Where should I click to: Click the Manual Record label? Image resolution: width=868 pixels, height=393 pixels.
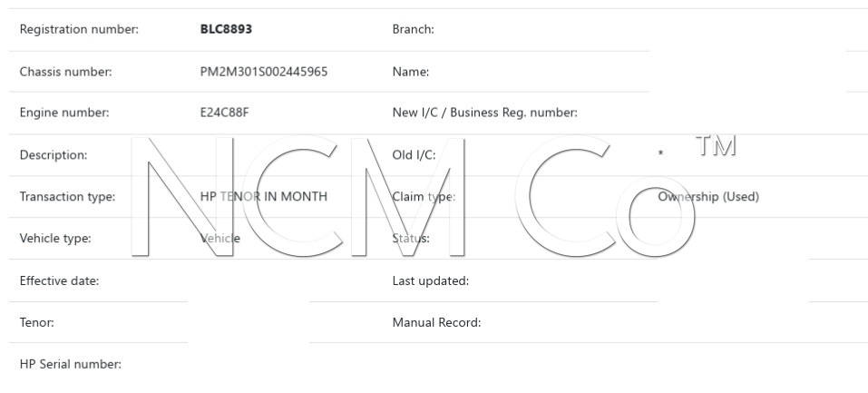tap(436, 322)
